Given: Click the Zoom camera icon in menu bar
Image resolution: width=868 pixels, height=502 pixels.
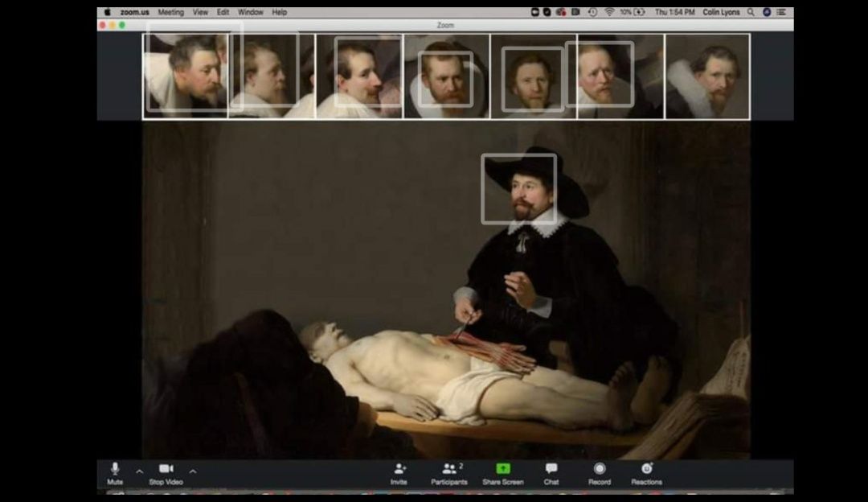Looking at the screenshot, I should pyautogui.click(x=534, y=11).
